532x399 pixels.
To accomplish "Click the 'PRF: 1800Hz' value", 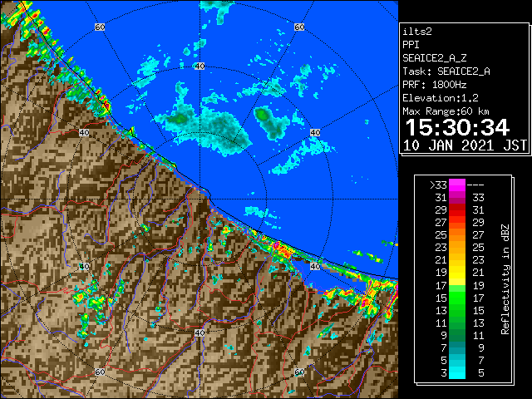I will pos(435,85).
